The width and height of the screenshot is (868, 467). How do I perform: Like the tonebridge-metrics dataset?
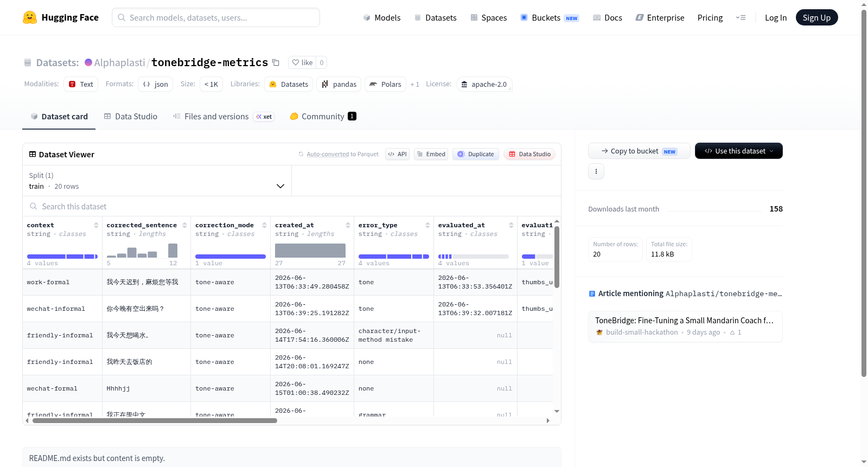[x=302, y=62]
